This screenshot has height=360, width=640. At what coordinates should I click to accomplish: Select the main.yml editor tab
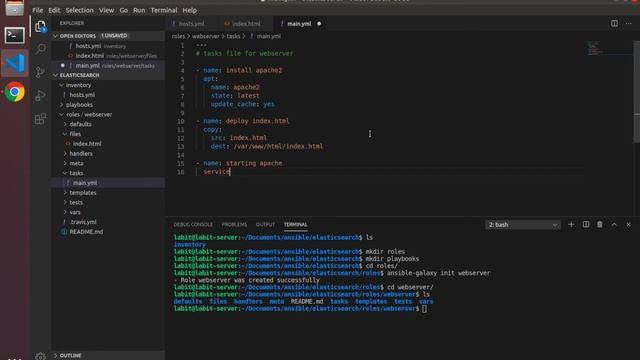coord(299,24)
